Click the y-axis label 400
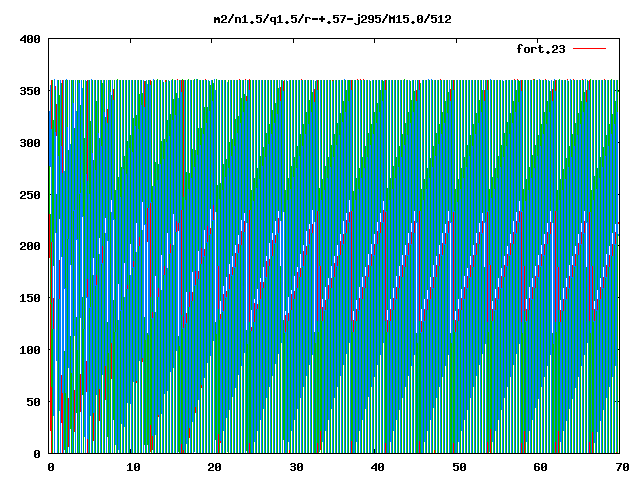640x480 pixels. click(x=30, y=39)
